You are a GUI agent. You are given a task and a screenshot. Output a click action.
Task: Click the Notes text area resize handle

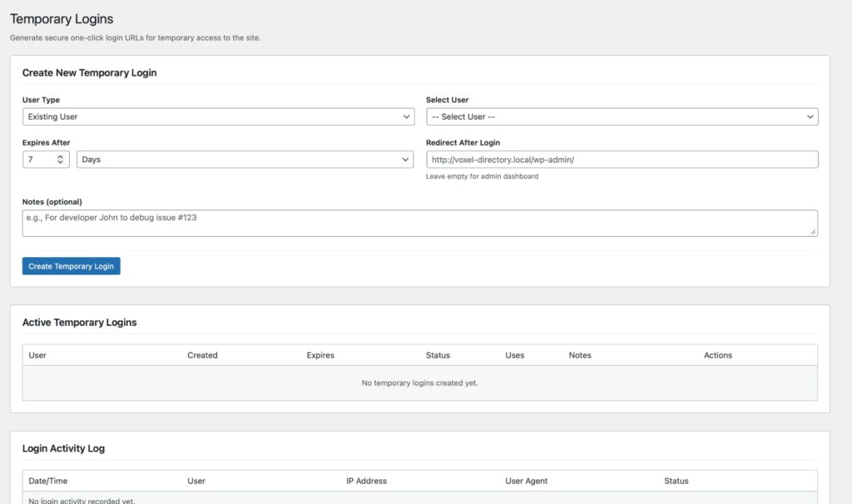point(813,232)
